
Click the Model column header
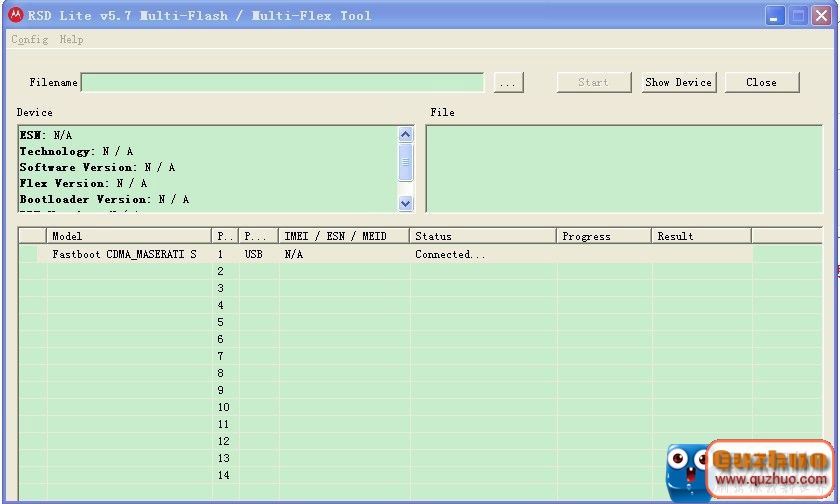click(x=129, y=236)
